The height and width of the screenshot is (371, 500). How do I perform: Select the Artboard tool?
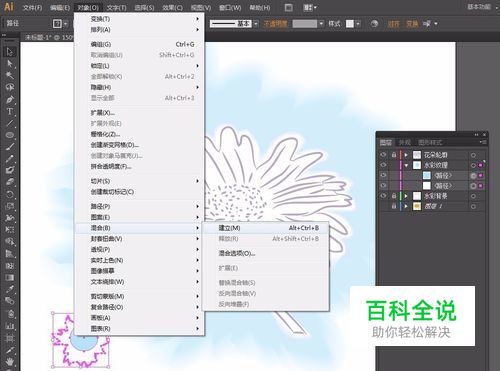(x=9, y=338)
